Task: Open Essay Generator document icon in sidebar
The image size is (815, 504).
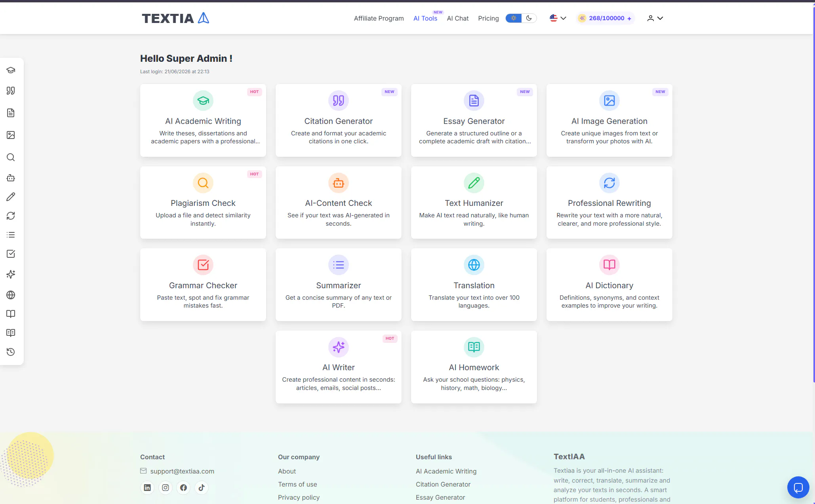Action: pyautogui.click(x=11, y=113)
